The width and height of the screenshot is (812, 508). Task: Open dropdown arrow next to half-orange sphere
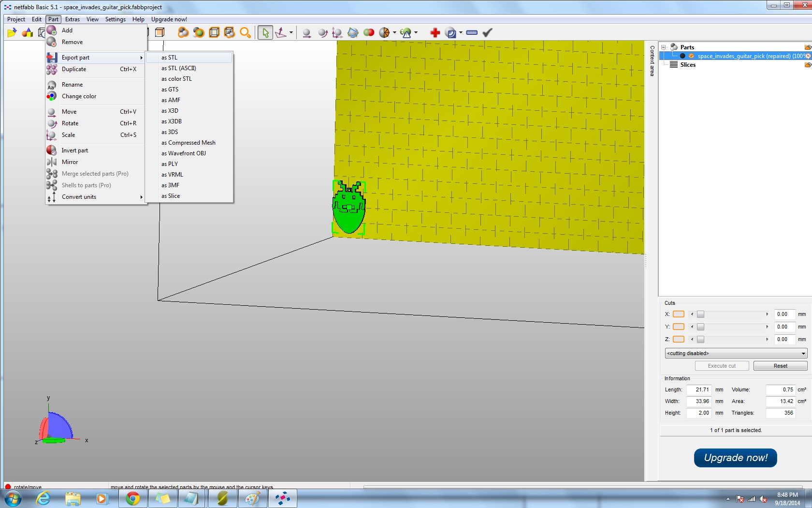[394, 32]
